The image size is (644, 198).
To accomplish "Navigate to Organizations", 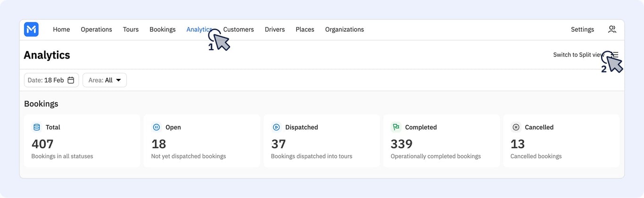I will point(345,29).
